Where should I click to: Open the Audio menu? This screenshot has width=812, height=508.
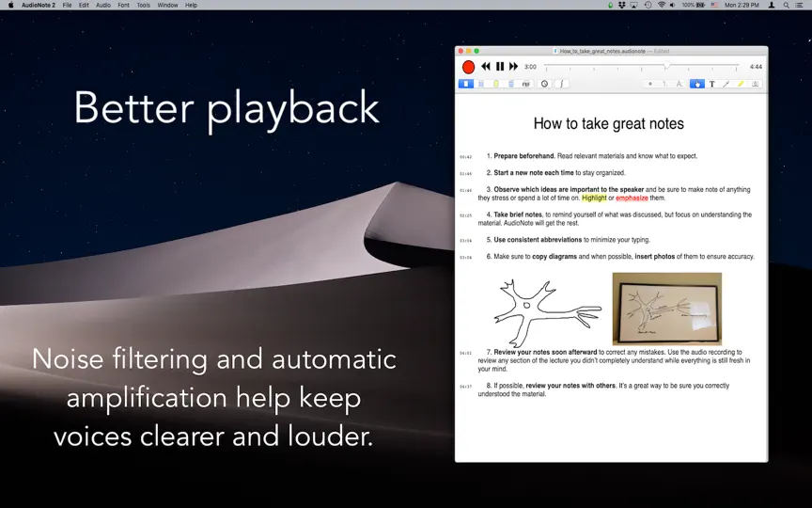[x=103, y=6]
